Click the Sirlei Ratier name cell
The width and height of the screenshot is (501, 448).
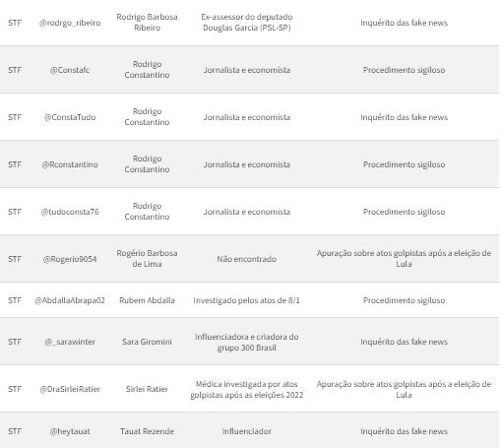[x=147, y=389]
